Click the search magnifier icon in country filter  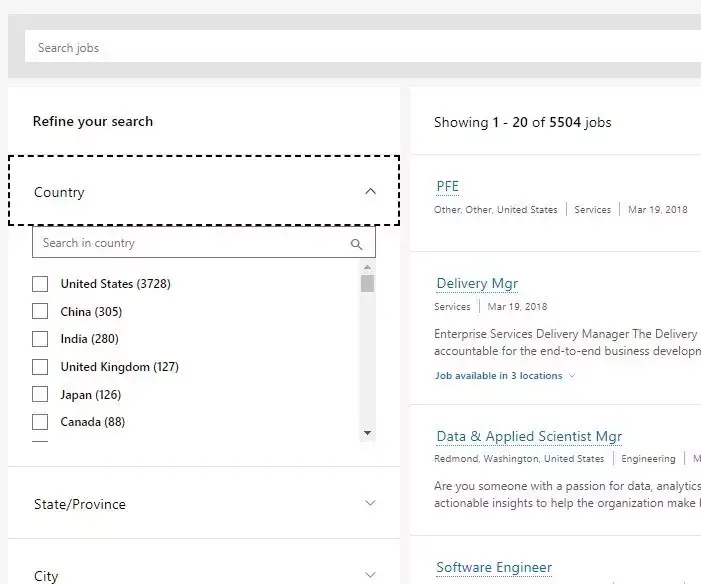357,243
